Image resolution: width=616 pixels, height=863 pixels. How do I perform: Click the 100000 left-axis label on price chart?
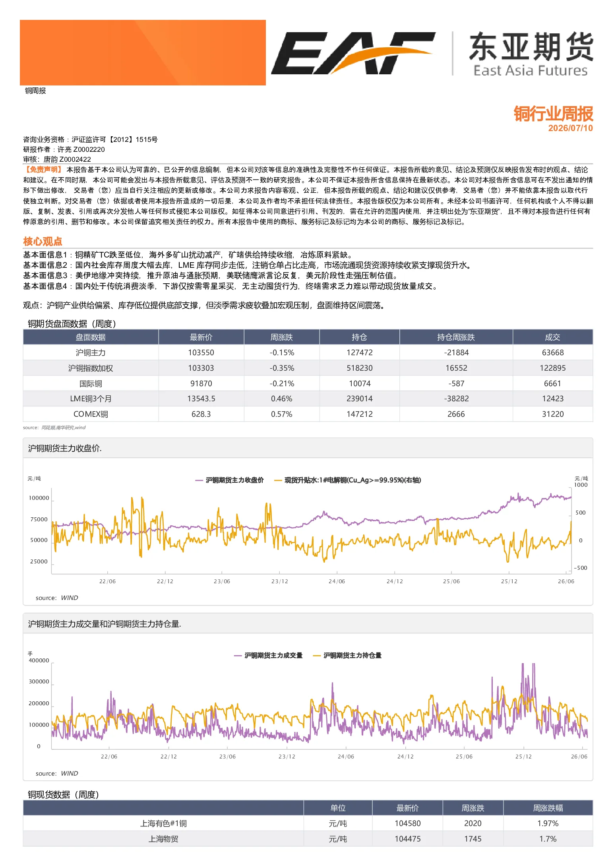click(39, 498)
